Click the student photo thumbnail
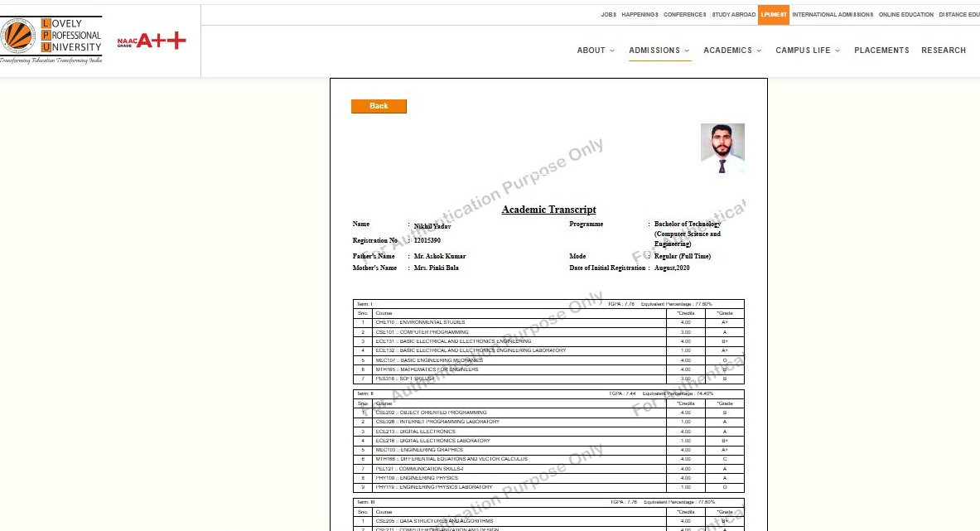 click(x=722, y=148)
